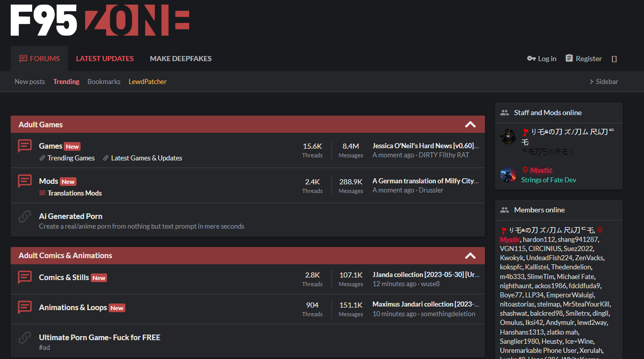The width and height of the screenshot is (644, 359).
Task: View New posts
Action: pos(30,81)
